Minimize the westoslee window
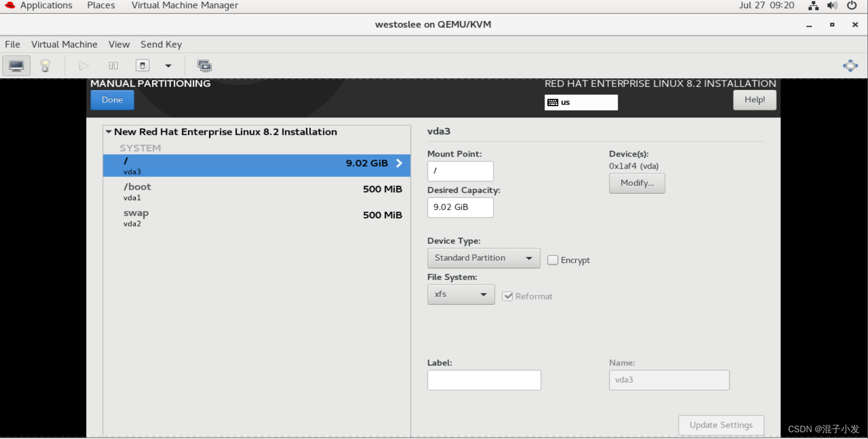Screen dimensions: 868x439 pyautogui.click(x=809, y=25)
